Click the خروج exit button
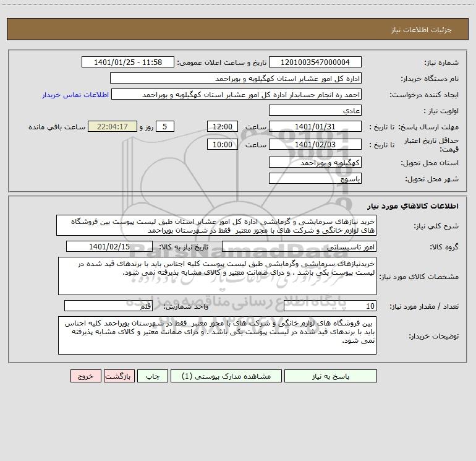The image size is (476, 461). coord(85,376)
